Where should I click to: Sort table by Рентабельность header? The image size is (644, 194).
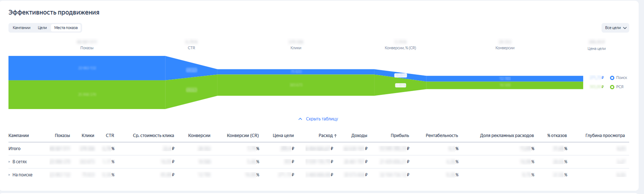pyautogui.click(x=442, y=136)
